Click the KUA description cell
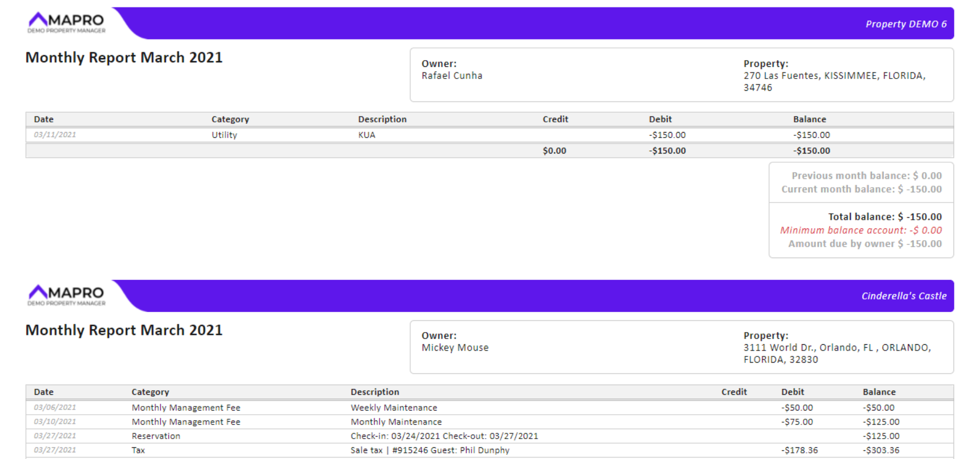This screenshot has width=980, height=459. point(366,135)
